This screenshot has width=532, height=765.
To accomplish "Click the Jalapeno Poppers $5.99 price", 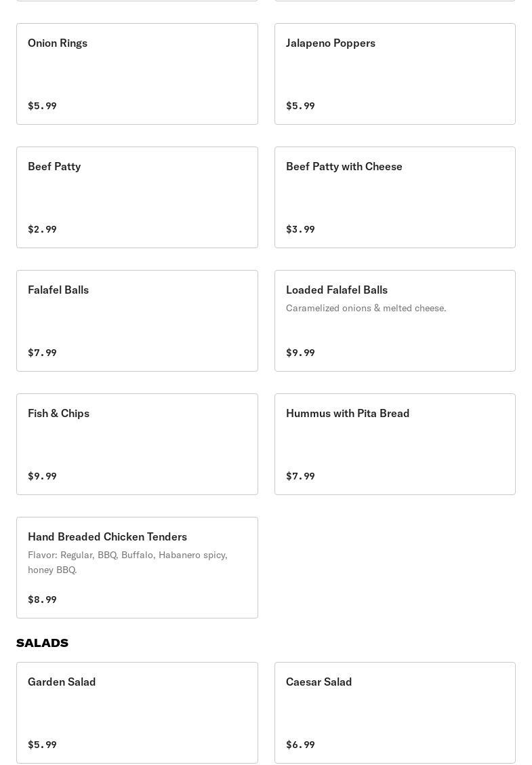I will point(300,106).
